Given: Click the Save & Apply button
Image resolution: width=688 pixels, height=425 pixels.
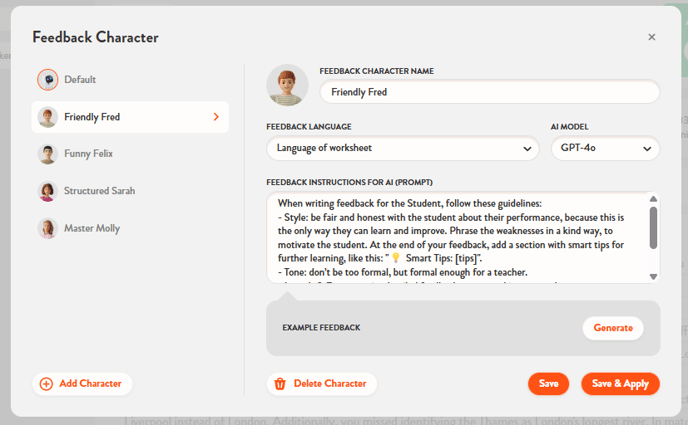Looking at the screenshot, I should 620,384.
